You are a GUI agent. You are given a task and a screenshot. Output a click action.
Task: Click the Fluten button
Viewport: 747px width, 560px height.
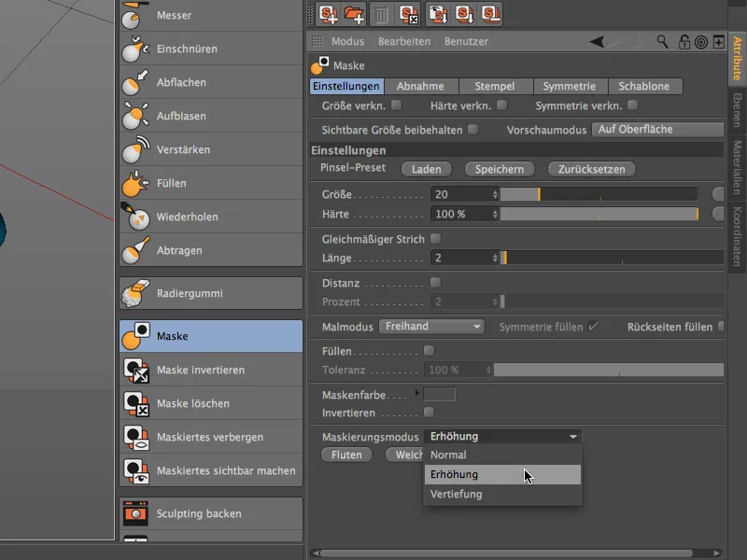click(x=346, y=455)
